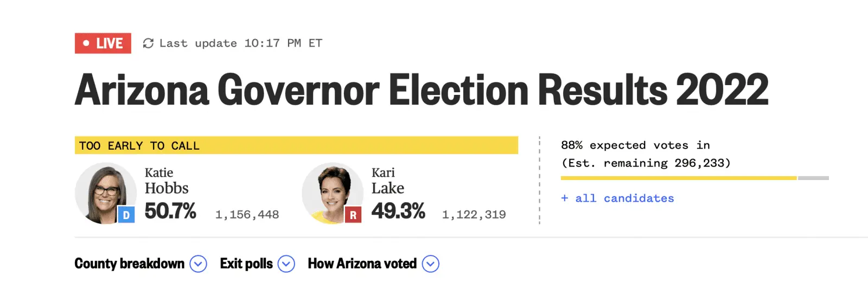Click the refresh icon beside Last update
868x282 pixels.
coord(148,43)
